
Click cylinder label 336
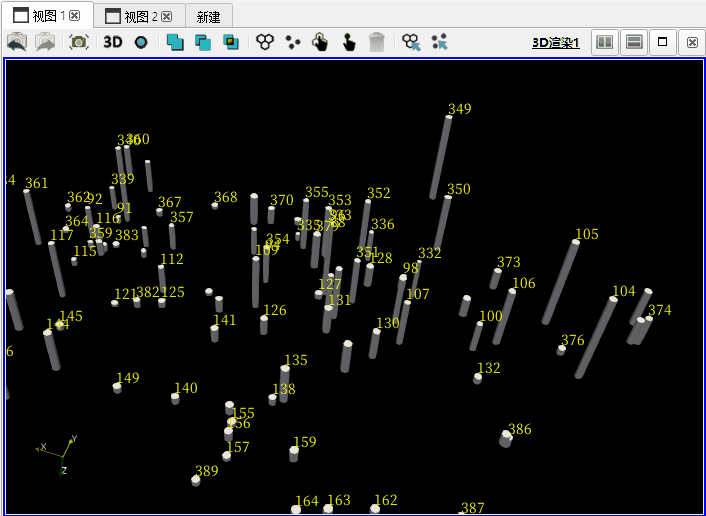click(383, 224)
